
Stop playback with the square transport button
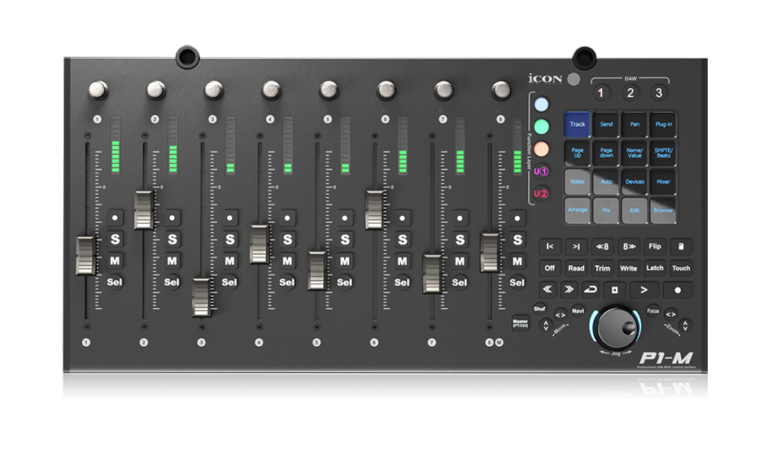click(x=615, y=290)
